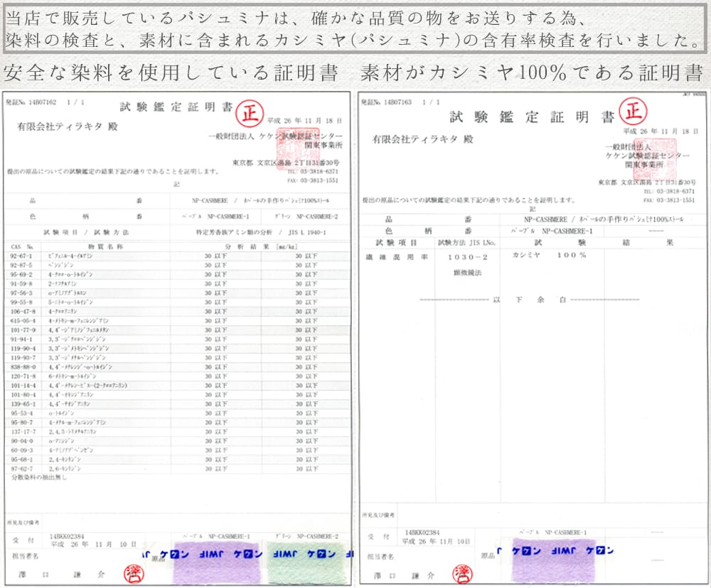Viewport: 711px width, 588px height.
Task: Click CAS number 838-88-0
Action: tap(23, 367)
